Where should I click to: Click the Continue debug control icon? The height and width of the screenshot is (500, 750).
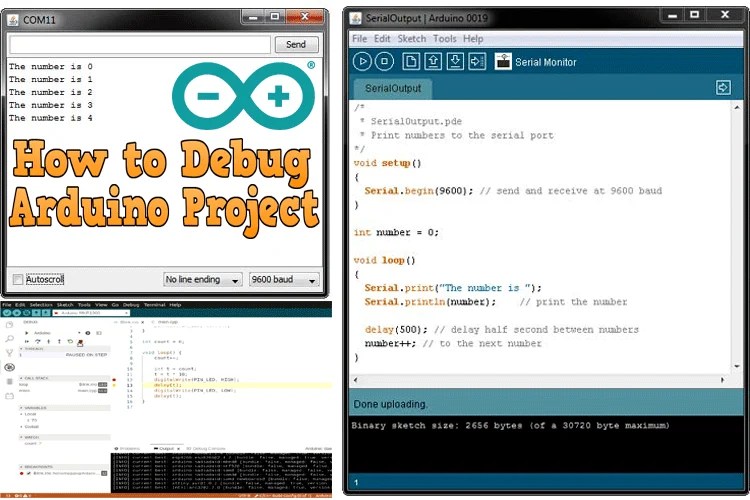tap(27, 341)
